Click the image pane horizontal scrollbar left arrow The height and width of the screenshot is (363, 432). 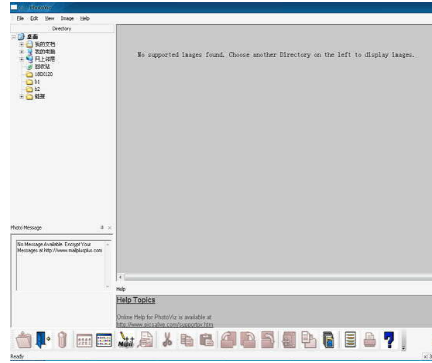tap(120, 277)
